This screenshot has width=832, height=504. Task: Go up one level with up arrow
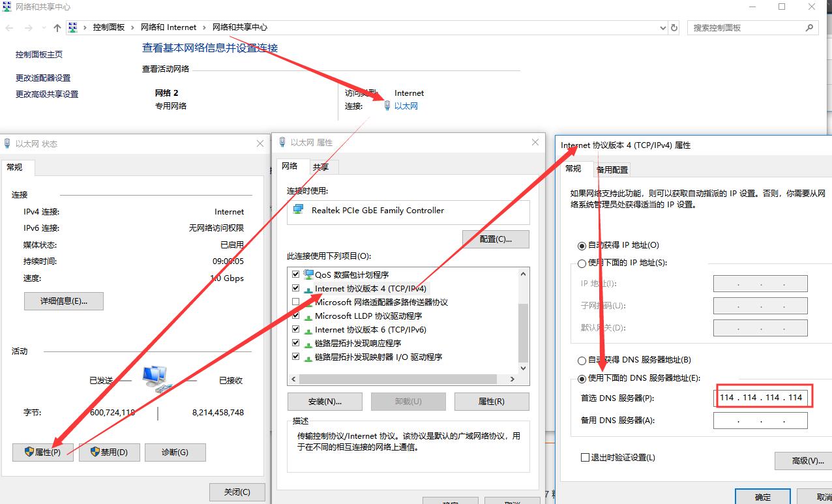tap(57, 28)
